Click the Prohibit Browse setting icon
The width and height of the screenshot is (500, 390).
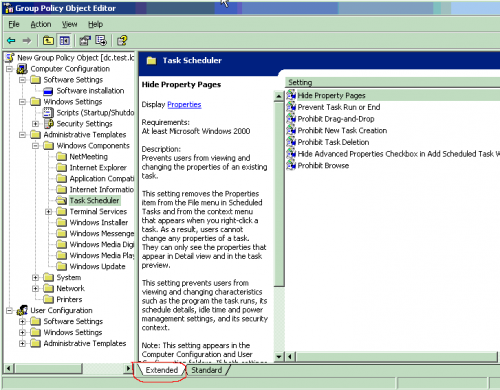pos(291,165)
